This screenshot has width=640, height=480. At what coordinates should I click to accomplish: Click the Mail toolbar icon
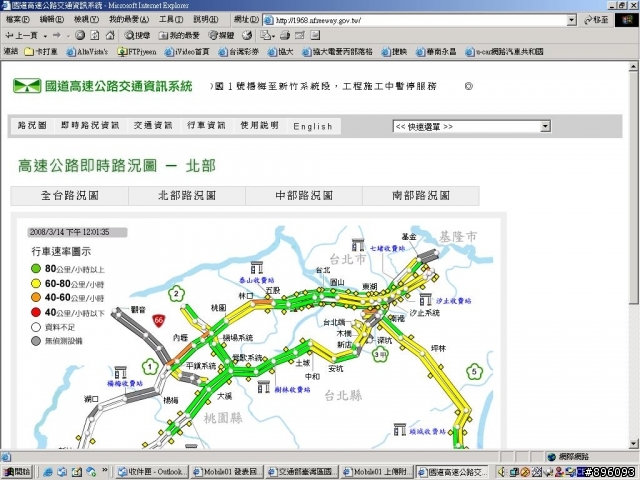[265, 36]
